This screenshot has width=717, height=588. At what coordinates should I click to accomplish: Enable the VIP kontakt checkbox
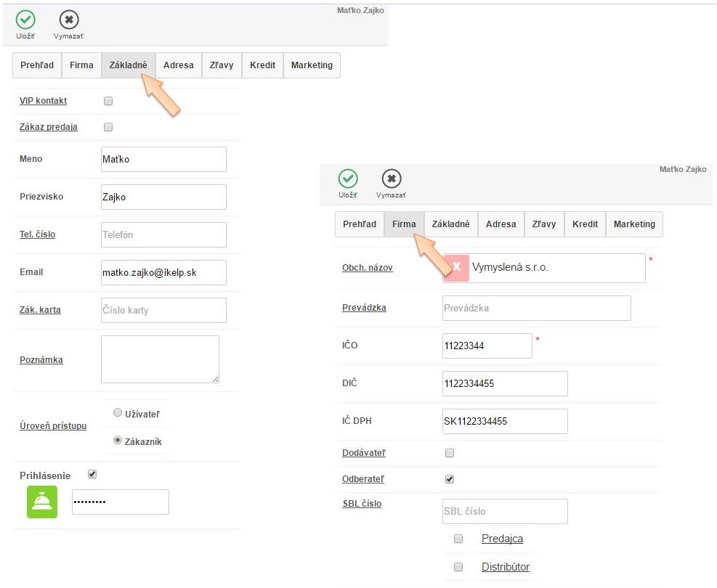(x=108, y=101)
